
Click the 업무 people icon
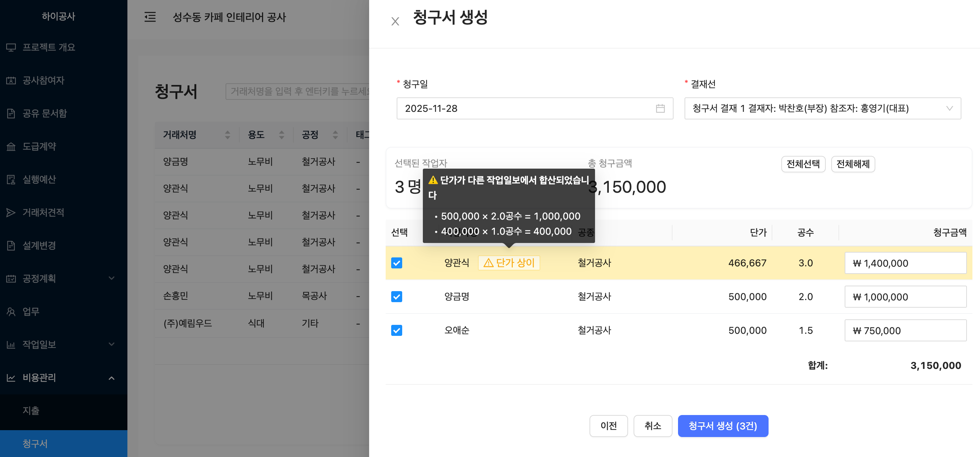click(x=11, y=312)
